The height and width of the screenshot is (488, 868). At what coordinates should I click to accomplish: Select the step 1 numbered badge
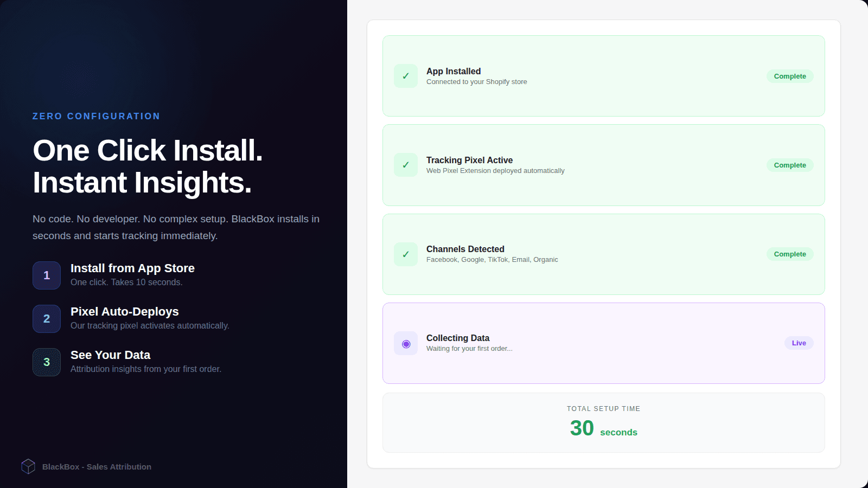[46, 275]
